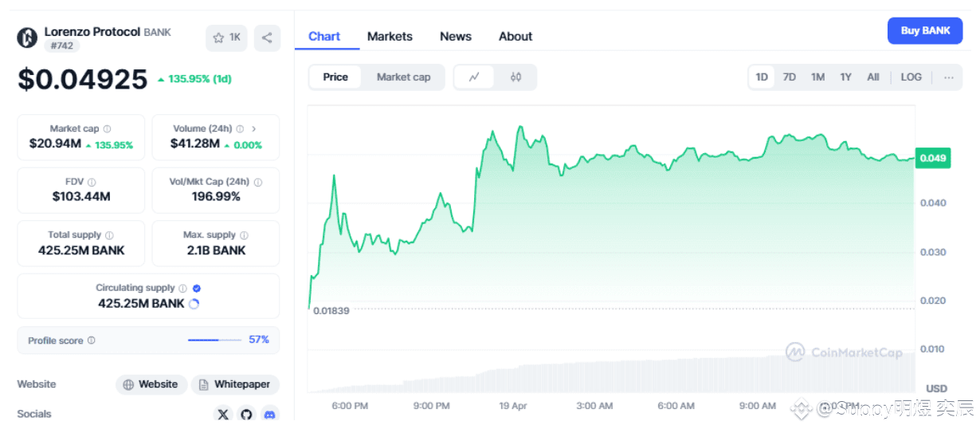Expand the Volume (24h) chevron arrow
980x429 pixels.
(x=254, y=128)
